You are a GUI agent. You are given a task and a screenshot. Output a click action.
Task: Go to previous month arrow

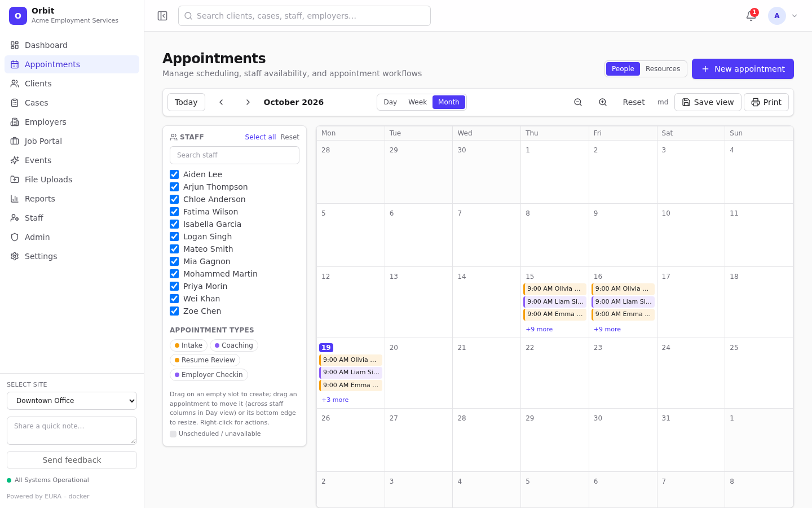pyautogui.click(x=221, y=102)
